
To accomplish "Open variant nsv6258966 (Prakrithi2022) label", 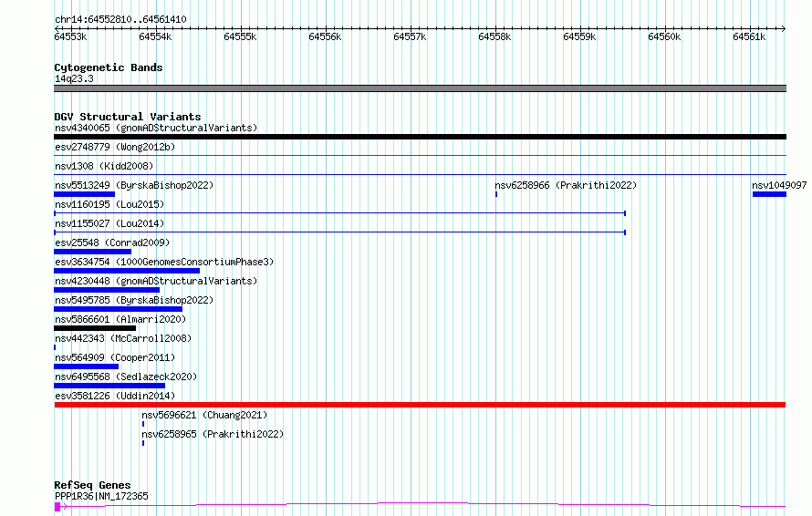I will coord(566,185).
